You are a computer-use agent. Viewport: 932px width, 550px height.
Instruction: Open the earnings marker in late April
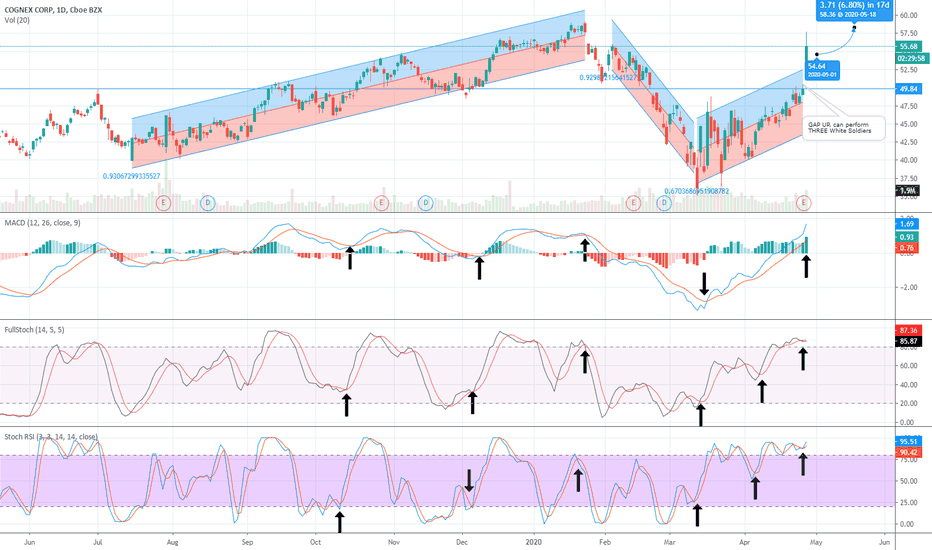point(804,203)
